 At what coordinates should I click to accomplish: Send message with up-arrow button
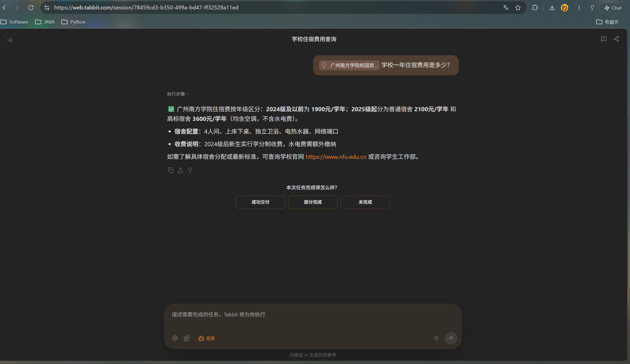(x=451, y=338)
